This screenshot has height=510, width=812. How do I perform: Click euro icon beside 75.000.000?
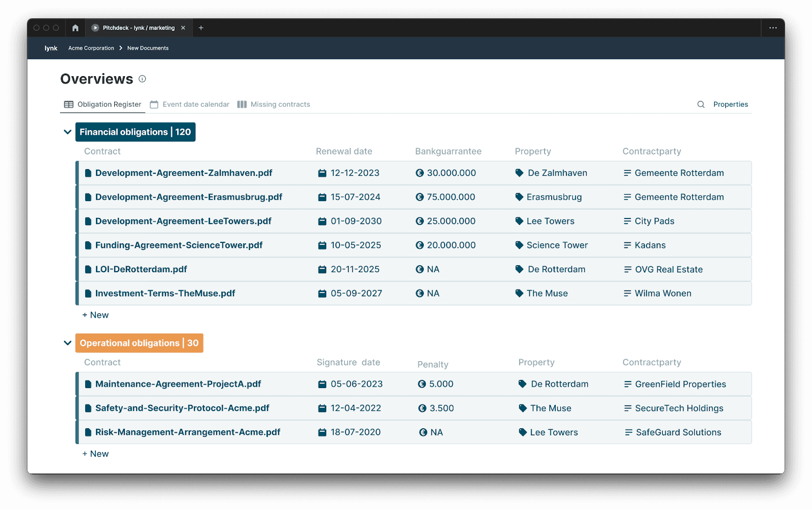click(420, 197)
